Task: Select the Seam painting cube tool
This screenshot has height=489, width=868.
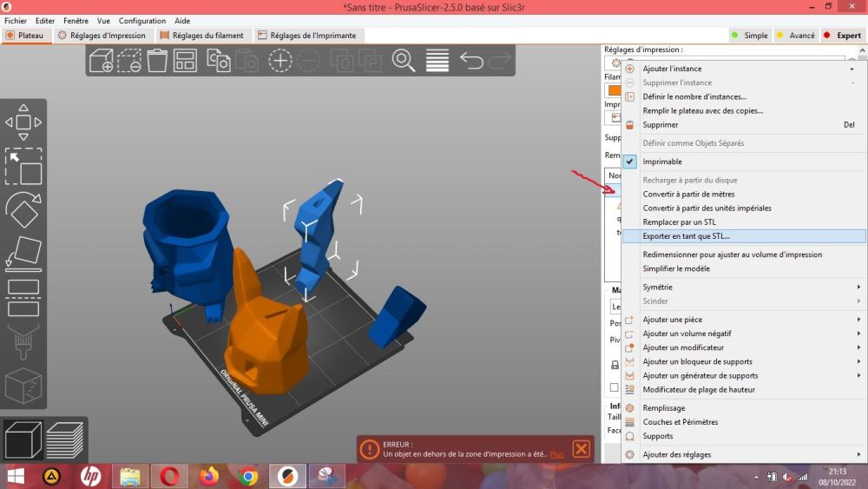Action: (x=23, y=386)
